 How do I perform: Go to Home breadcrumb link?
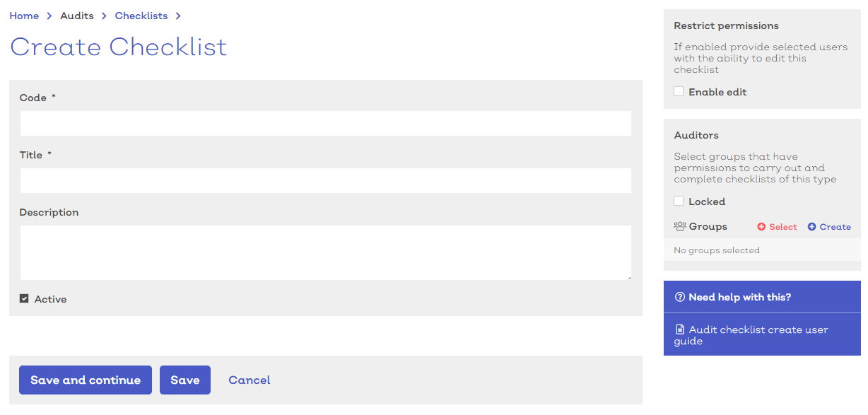tap(24, 16)
